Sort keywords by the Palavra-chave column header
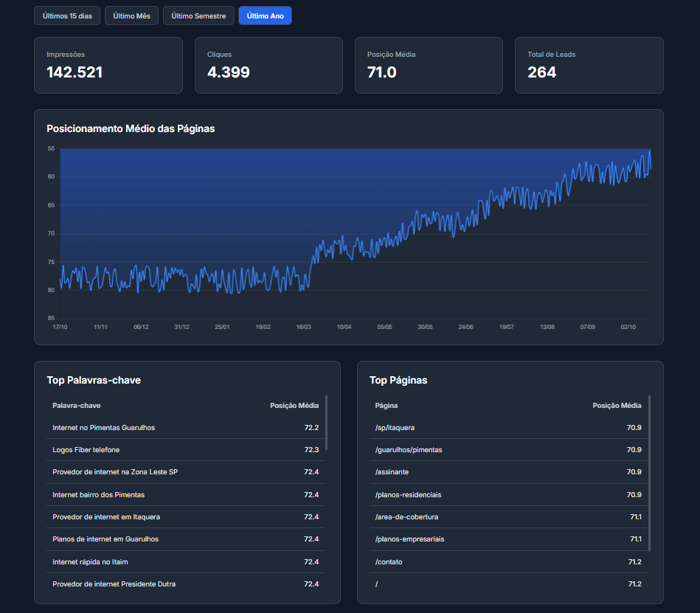700x613 pixels. click(77, 406)
